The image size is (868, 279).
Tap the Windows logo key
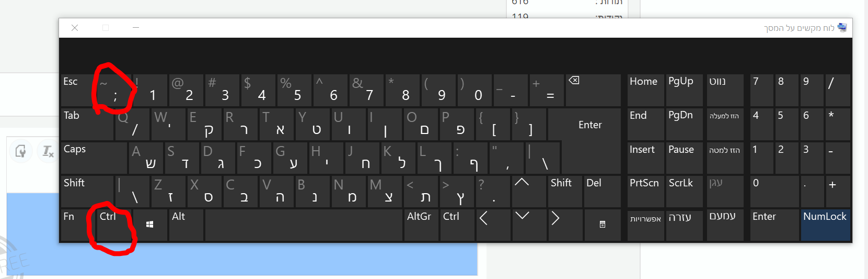pyautogui.click(x=150, y=225)
